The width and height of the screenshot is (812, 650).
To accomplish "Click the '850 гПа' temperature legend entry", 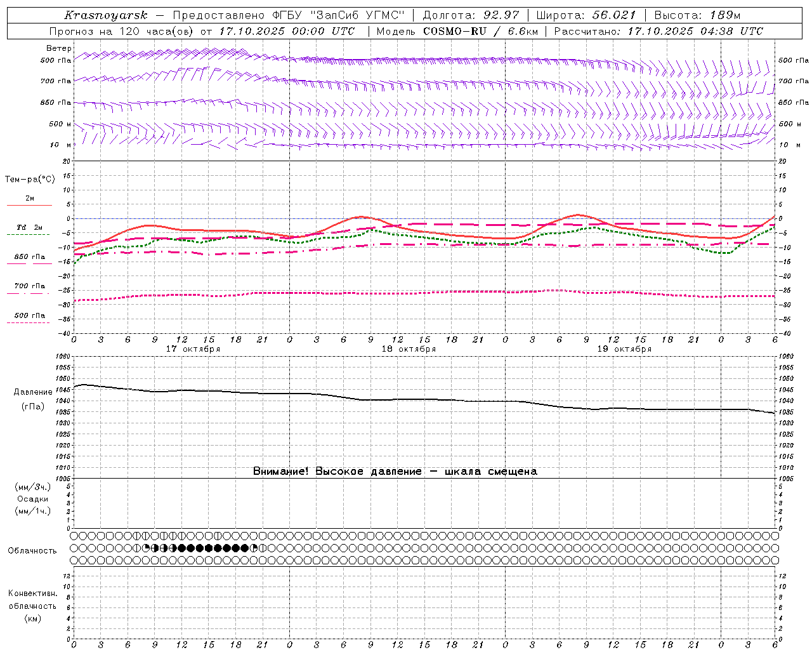I will 29,259.
